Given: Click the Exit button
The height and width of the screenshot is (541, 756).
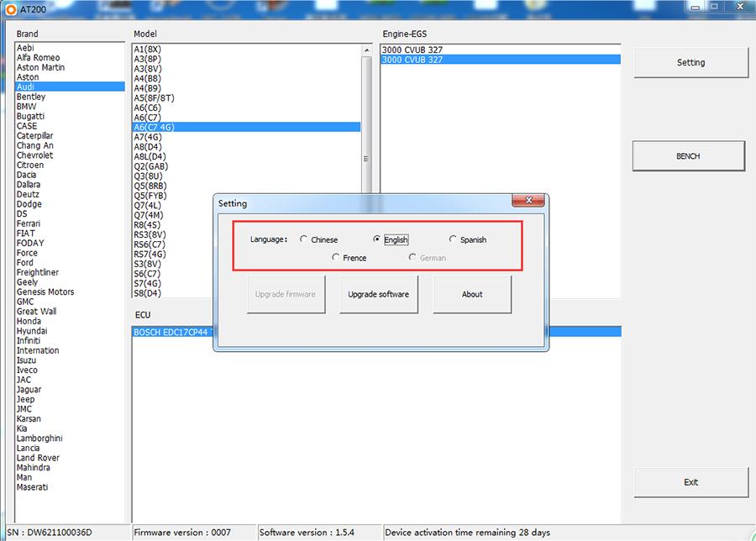Looking at the screenshot, I should (690, 481).
